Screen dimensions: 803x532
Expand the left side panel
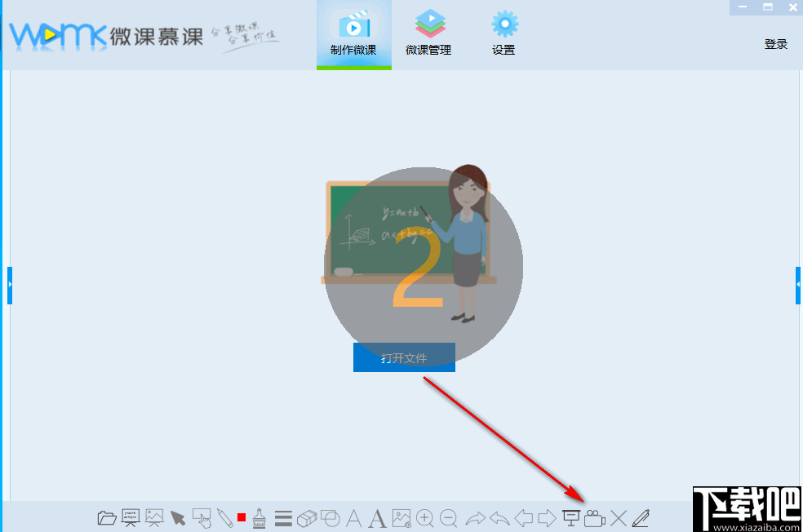(9, 284)
